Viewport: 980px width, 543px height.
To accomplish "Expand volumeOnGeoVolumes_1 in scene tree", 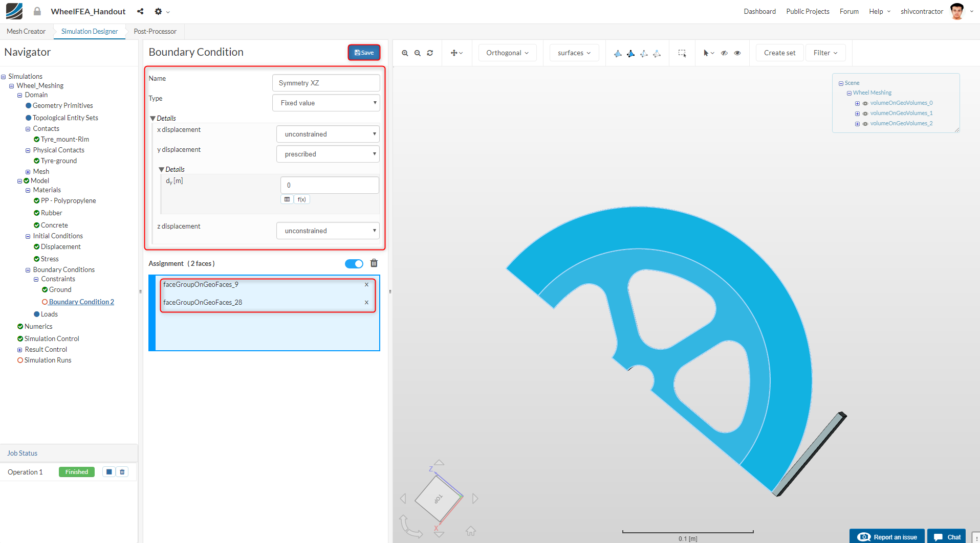I will point(857,114).
